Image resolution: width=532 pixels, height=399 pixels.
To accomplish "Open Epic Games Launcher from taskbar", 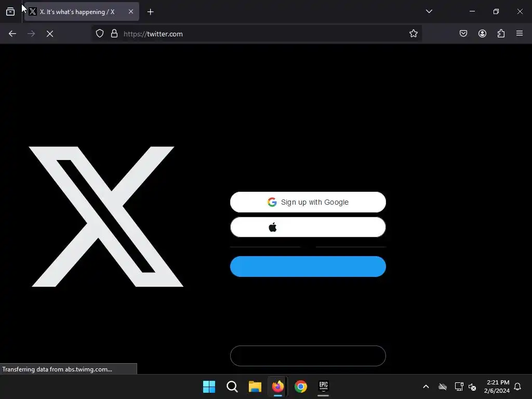I will [323, 387].
